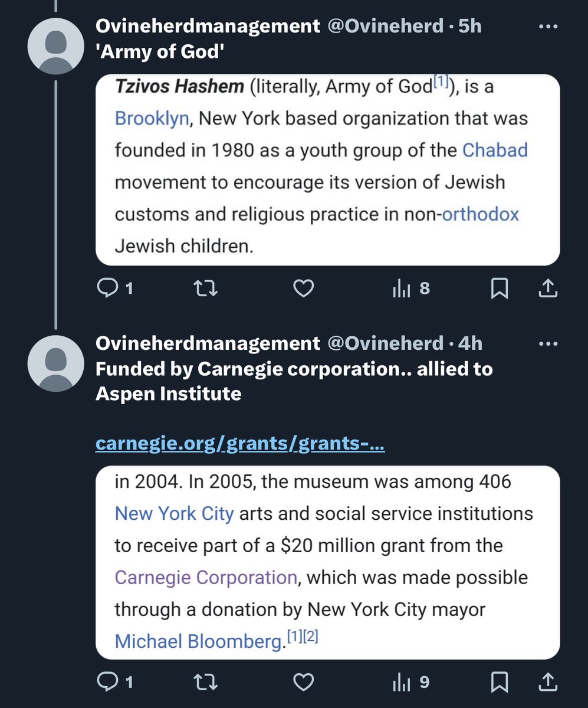The image size is (588, 708).
Task: Open more options on the 4h tweet
Action: pyautogui.click(x=548, y=343)
